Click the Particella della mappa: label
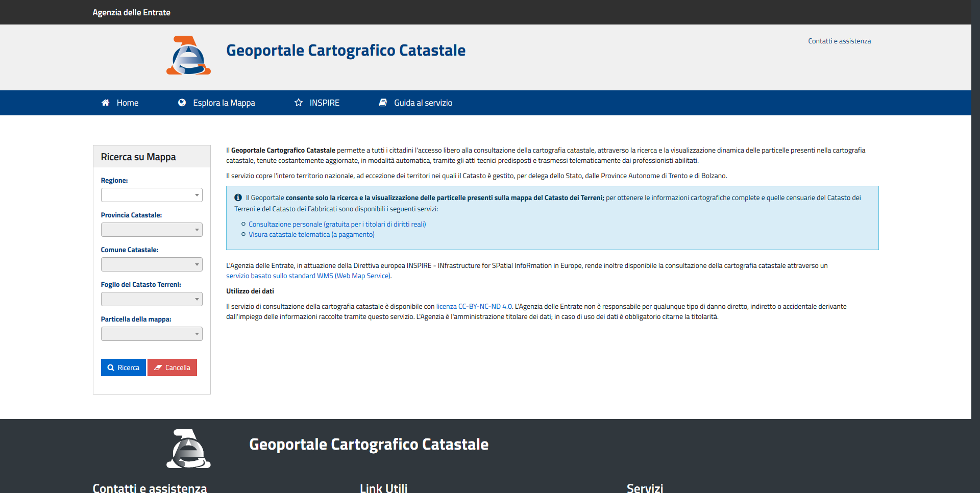The width and height of the screenshot is (980, 493). click(136, 319)
